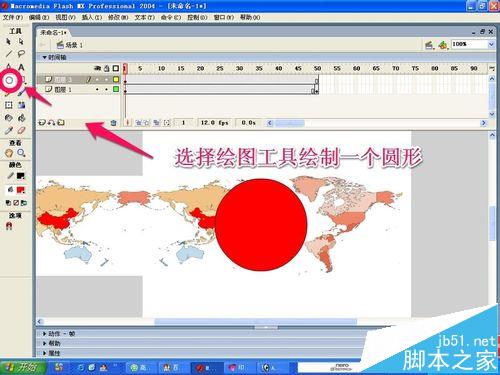Select the Selection arrow tool
The image size is (500, 375).
pyautogui.click(x=9, y=42)
